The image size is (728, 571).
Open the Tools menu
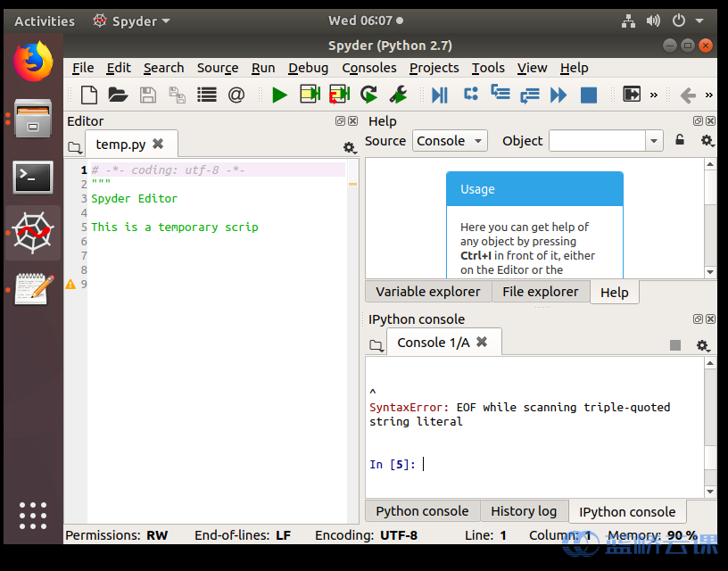pyautogui.click(x=488, y=68)
